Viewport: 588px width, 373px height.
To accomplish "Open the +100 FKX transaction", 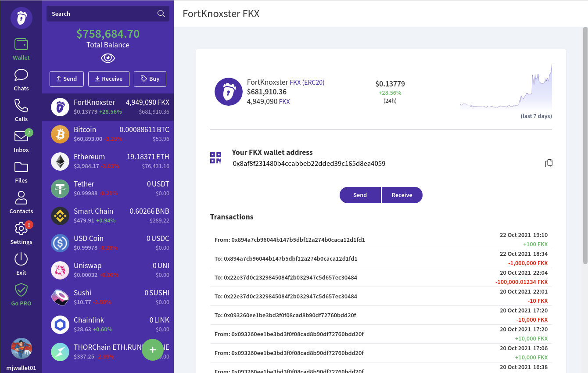I will click(381, 240).
